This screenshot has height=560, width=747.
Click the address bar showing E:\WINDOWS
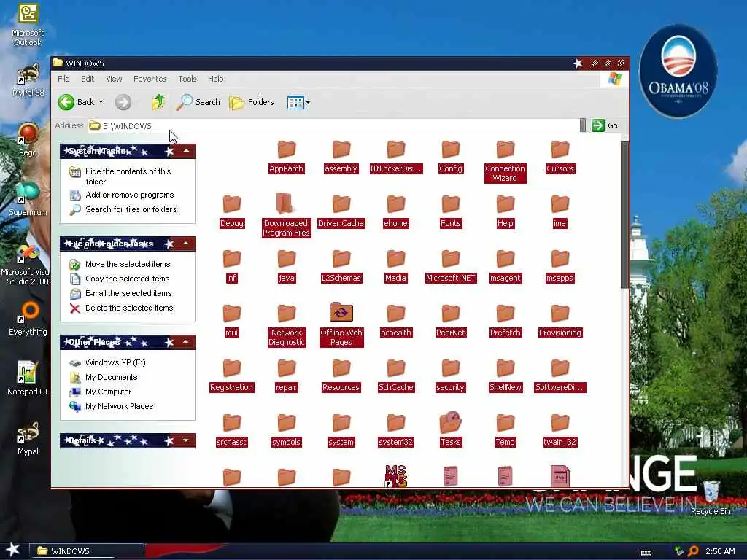333,125
